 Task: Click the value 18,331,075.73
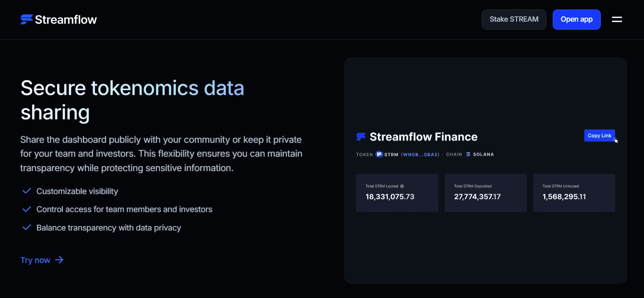pos(390,197)
